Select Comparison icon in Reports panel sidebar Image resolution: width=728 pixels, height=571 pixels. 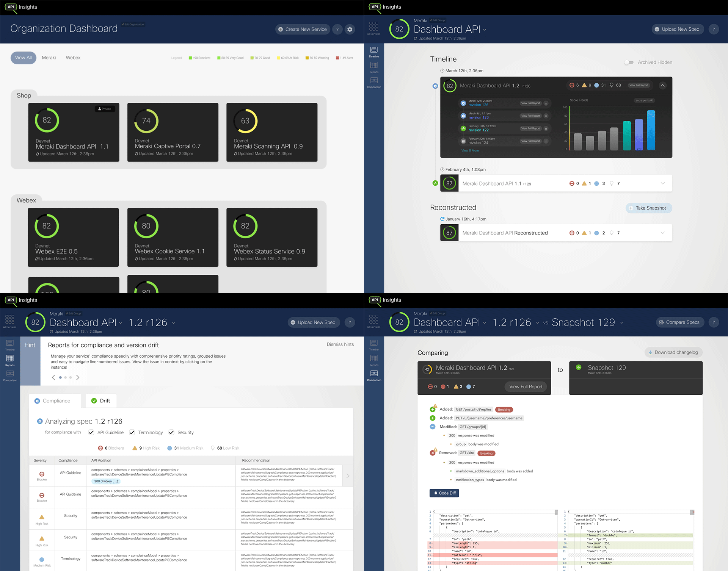tap(10, 375)
